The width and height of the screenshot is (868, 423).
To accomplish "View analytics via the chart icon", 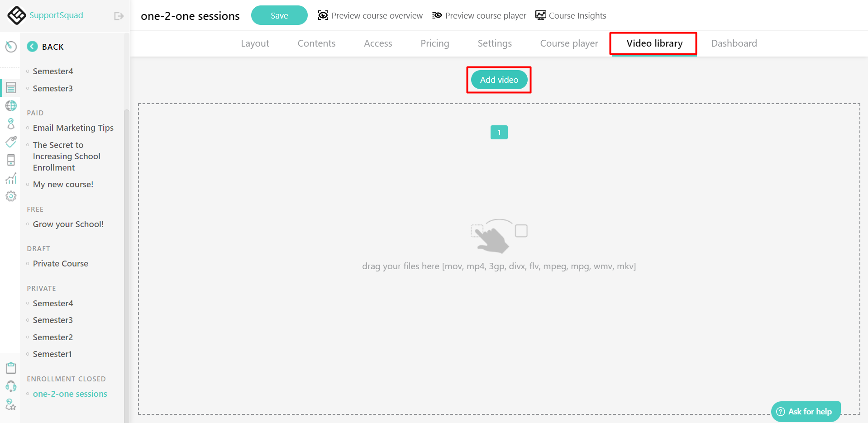I will click(x=10, y=178).
